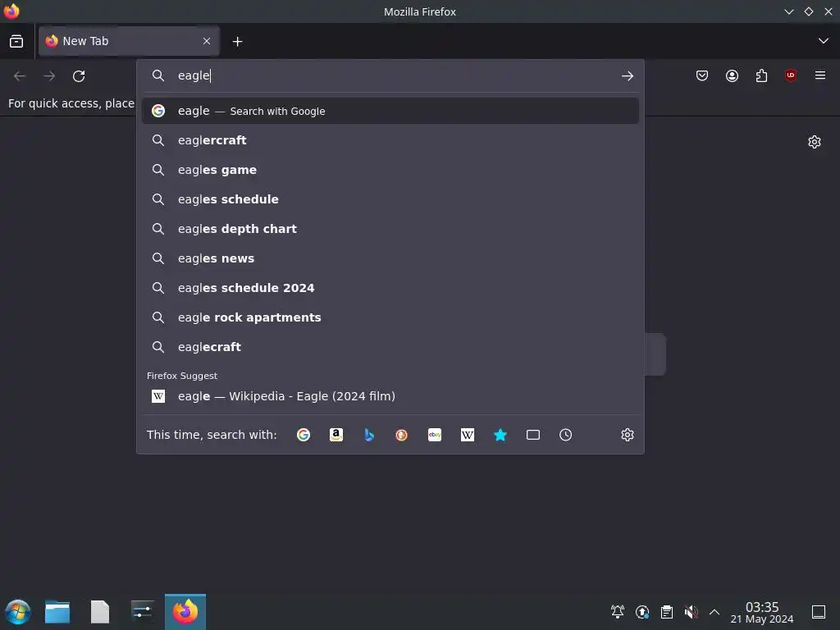The height and width of the screenshot is (630, 840).
Task: Open the start menu on taskbar
Action: coord(18,612)
